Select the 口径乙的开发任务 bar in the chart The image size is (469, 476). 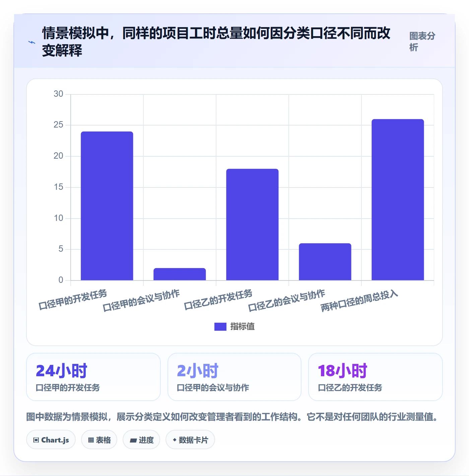pyautogui.click(x=252, y=225)
